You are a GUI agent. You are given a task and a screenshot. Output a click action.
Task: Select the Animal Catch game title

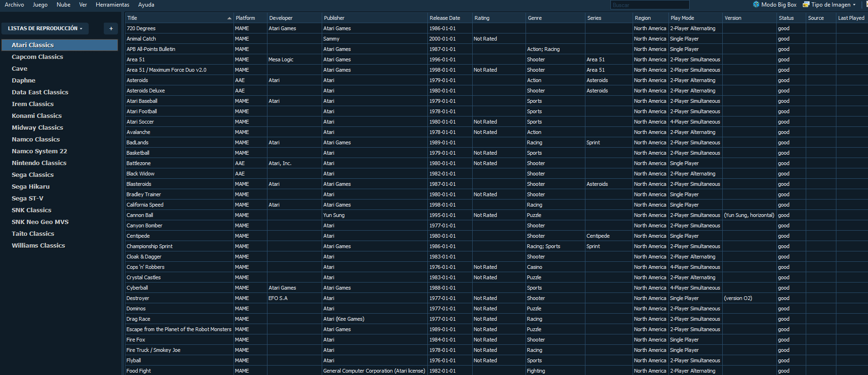click(141, 39)
